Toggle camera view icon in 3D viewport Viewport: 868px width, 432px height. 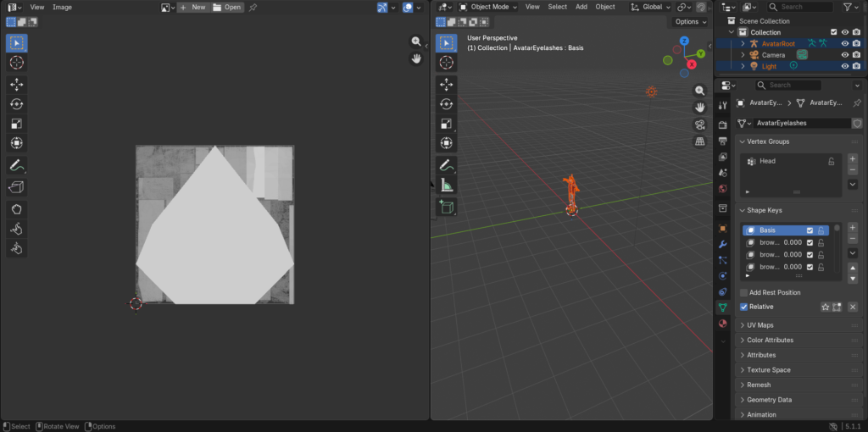pyautogui.click(x=700, y=125)
